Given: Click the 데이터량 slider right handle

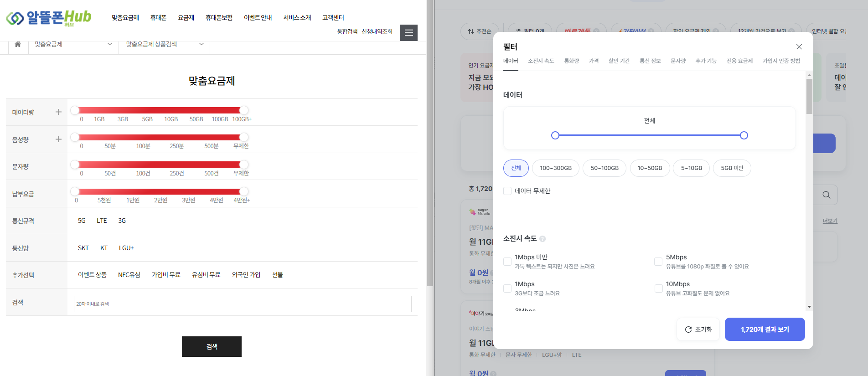Looking at the screenshot, I should [x=244, y=110].
